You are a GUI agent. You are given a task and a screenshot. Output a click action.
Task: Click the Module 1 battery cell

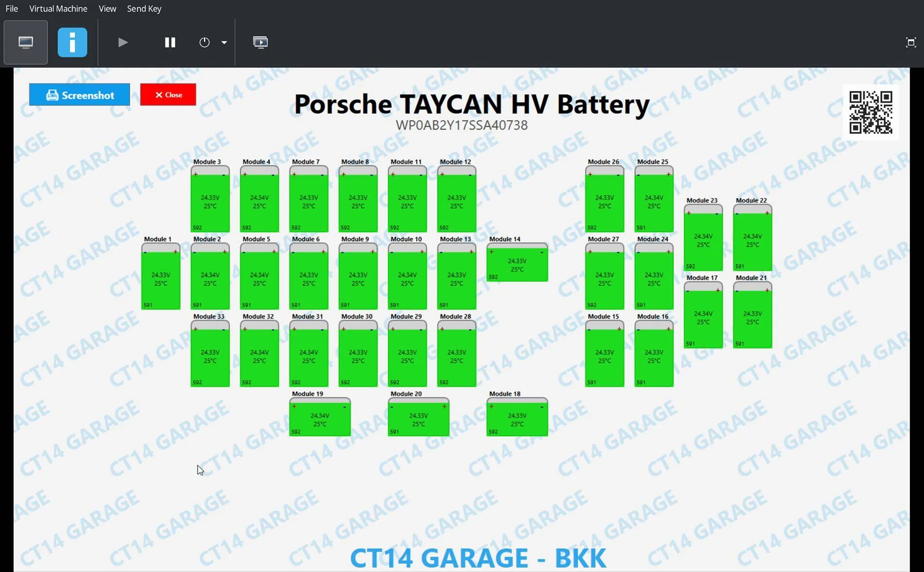click(x=161, y=276)
